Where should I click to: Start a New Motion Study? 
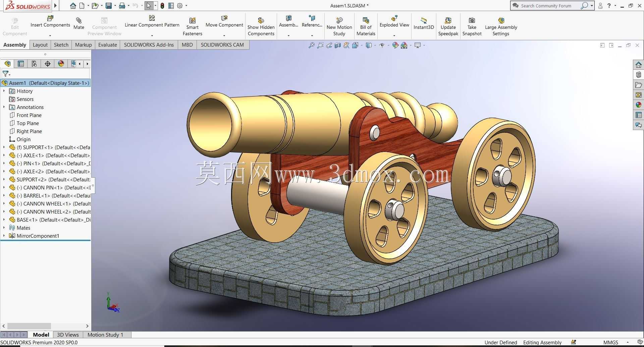click(x=339, y=26)
